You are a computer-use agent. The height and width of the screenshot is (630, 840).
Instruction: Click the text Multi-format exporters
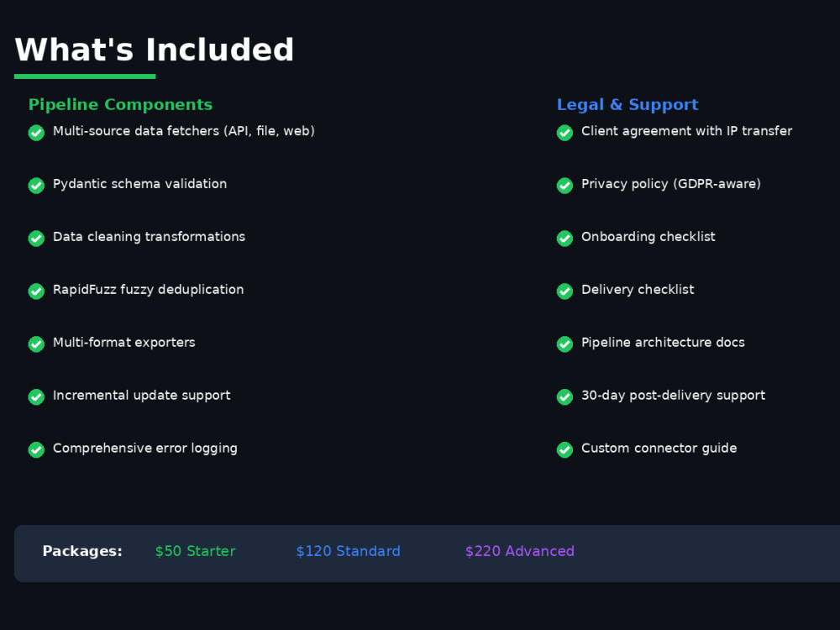coord(124,343)
